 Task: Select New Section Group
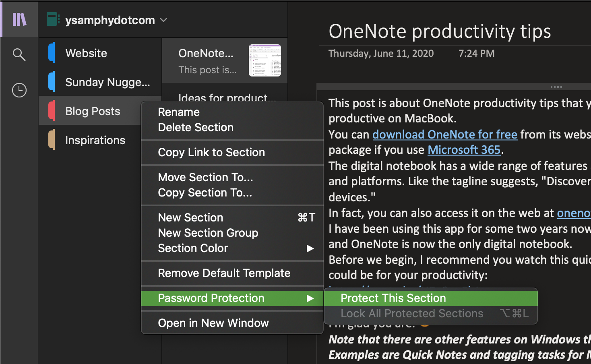coord(232,233)
